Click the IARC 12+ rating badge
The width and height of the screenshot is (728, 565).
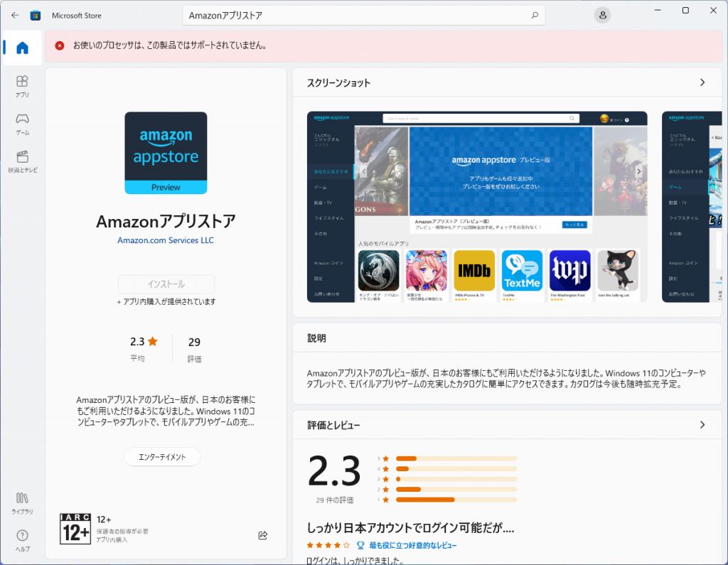[75, 528]
